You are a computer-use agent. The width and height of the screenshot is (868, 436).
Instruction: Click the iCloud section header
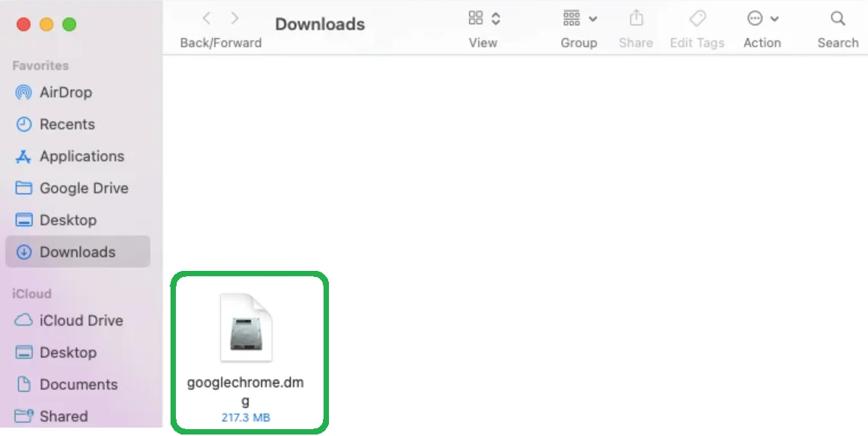tap(31, 294)
